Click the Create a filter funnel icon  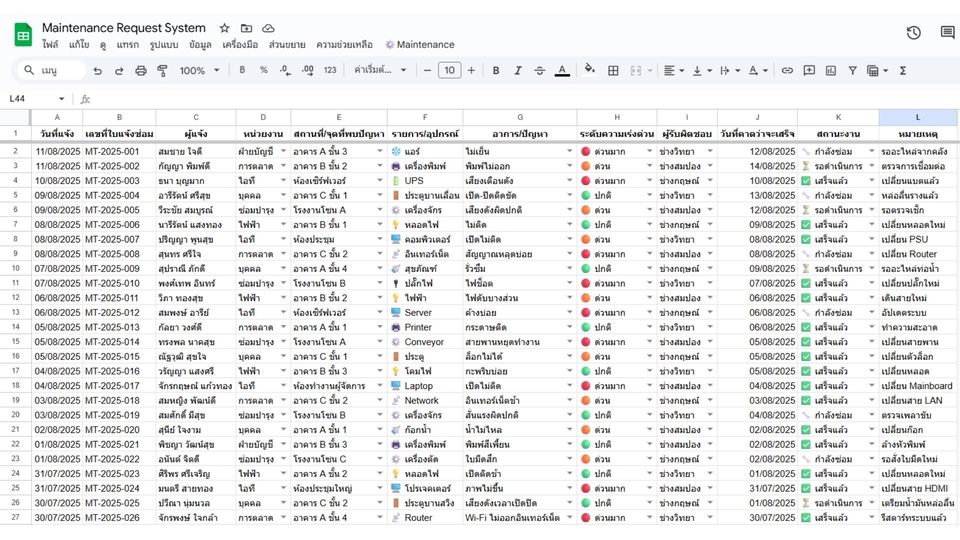point(852,70)
